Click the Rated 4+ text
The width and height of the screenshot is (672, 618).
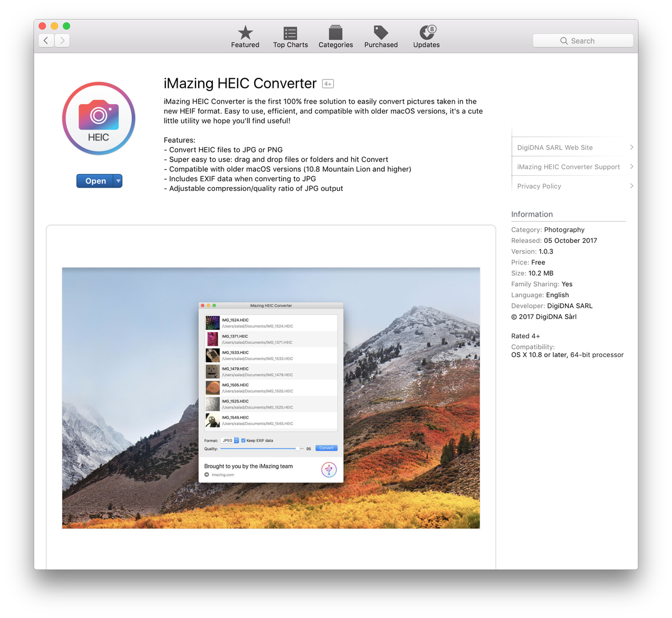pyautogui.click(x=526, y=336)
